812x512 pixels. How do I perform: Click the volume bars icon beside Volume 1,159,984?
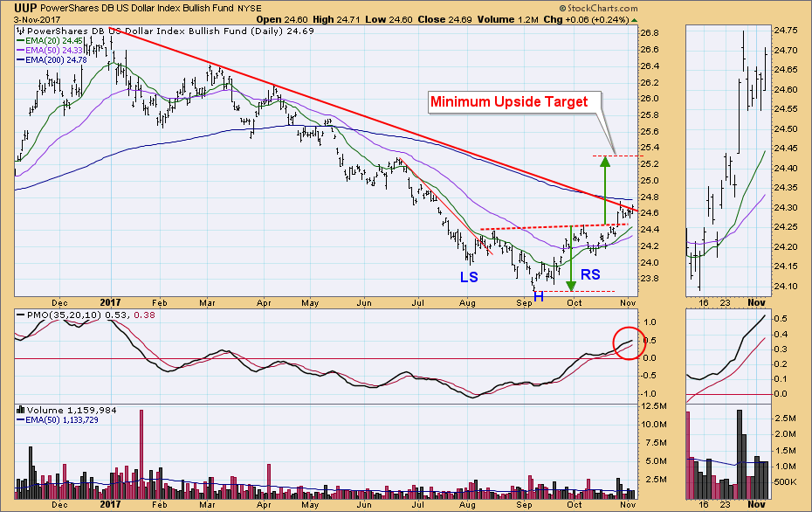point(21,410)
